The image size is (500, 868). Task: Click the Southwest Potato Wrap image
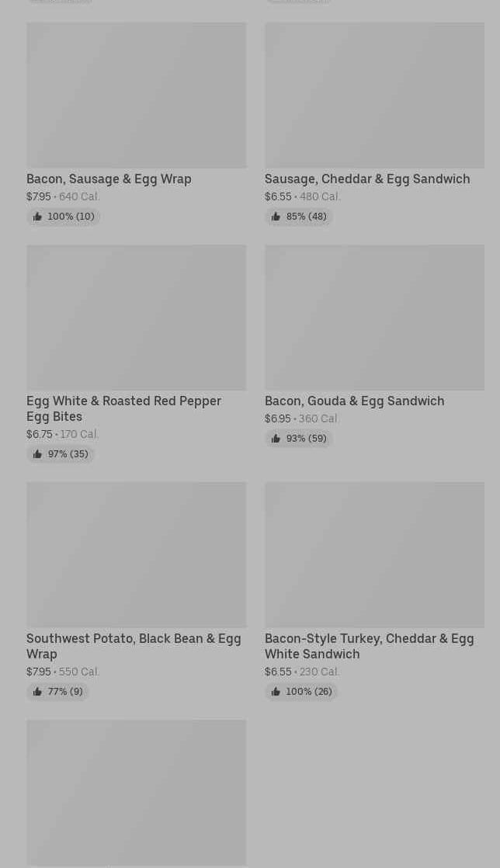136,554
